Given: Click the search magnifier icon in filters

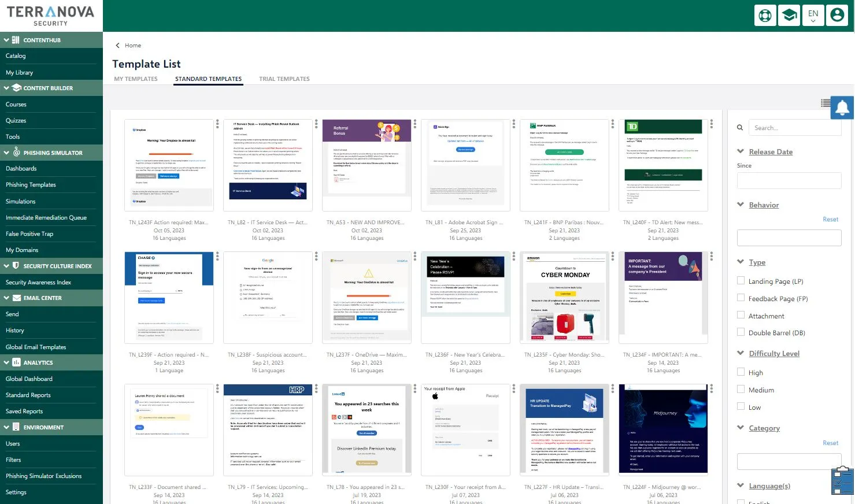Looking at the screenshot, I should click(740, 128).
